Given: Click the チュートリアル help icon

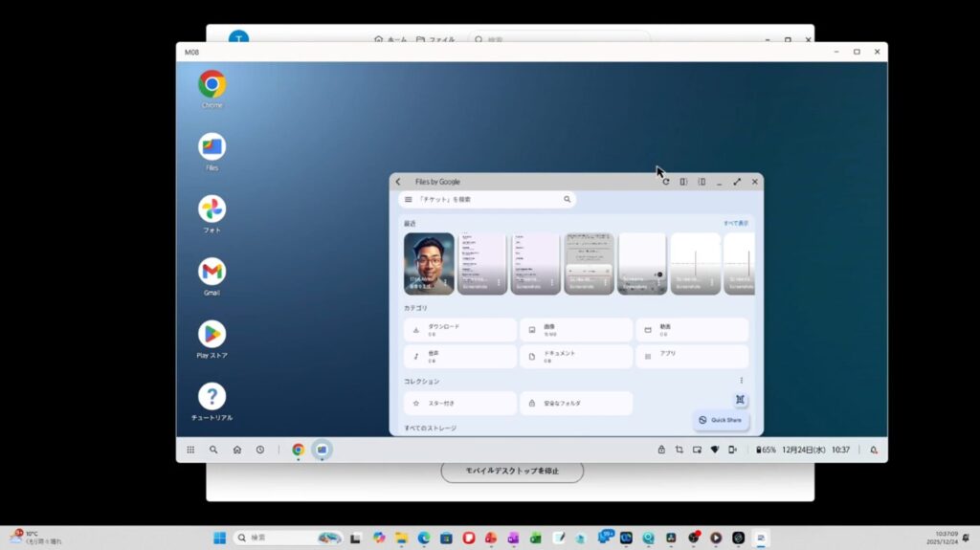Looking at the screenshot, I should [212, 396].
